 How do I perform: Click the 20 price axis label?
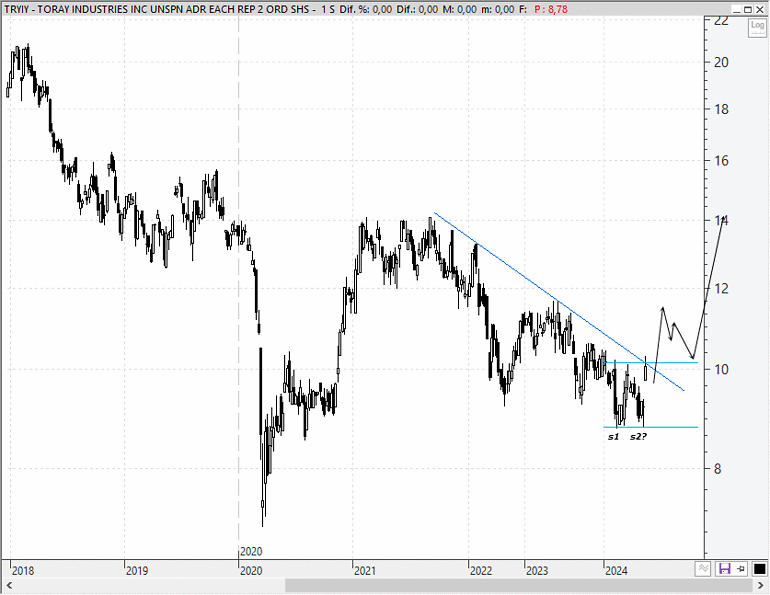721,62
